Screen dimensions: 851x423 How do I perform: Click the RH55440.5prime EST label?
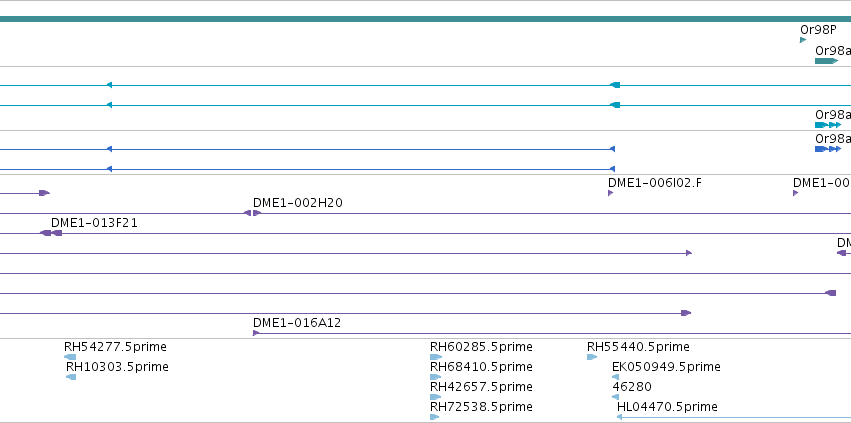[638, 346]
